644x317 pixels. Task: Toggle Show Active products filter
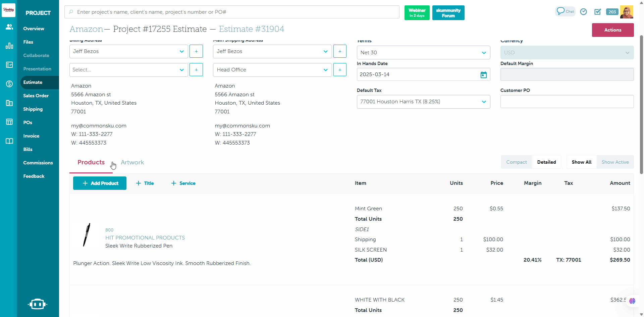pos(615,162)
